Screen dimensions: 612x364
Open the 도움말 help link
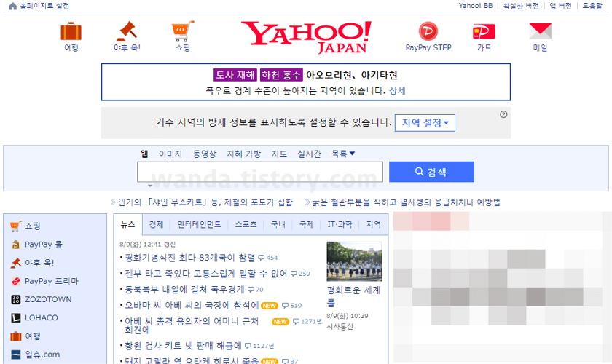point(592,6)
